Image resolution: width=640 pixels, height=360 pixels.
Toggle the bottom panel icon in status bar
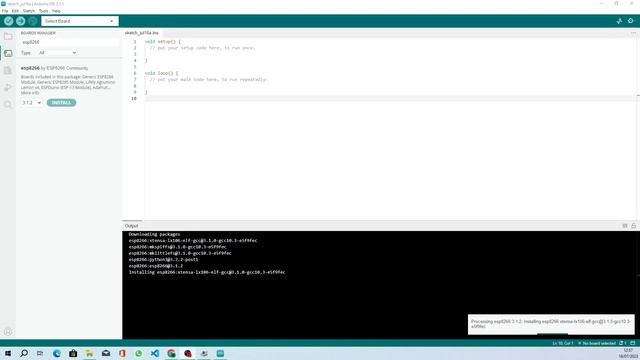click(633, 343)
